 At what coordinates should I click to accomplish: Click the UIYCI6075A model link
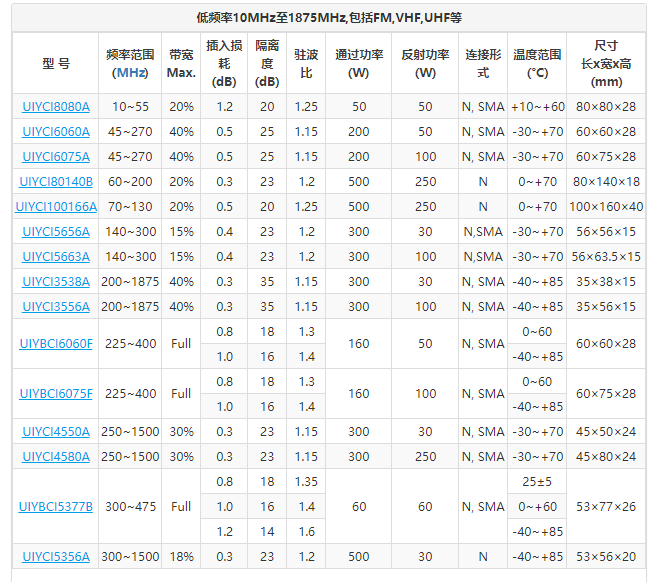(x=56, y=157)
